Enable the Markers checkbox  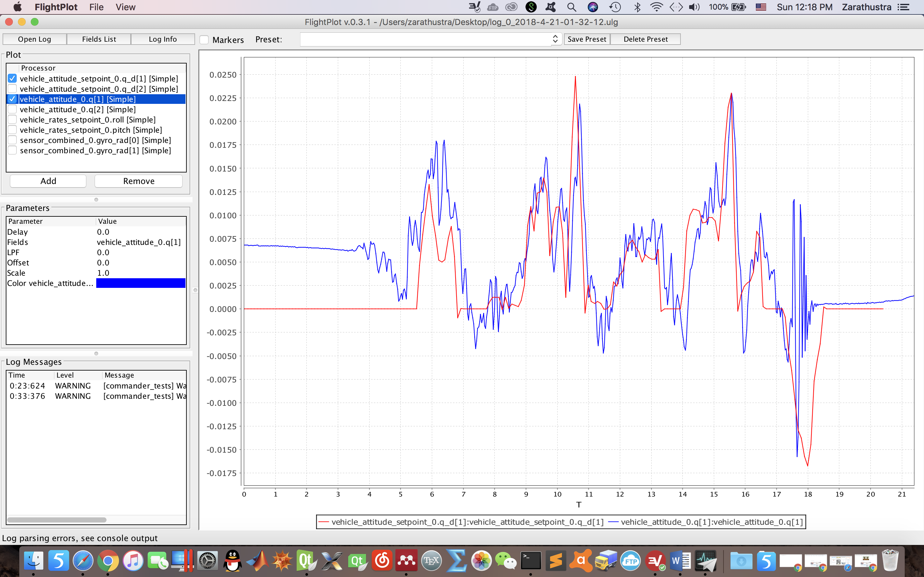(205, 39)
